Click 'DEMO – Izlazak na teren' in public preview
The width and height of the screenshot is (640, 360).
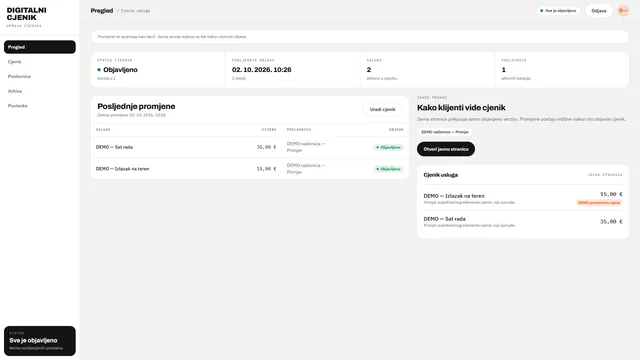(454, 196)
